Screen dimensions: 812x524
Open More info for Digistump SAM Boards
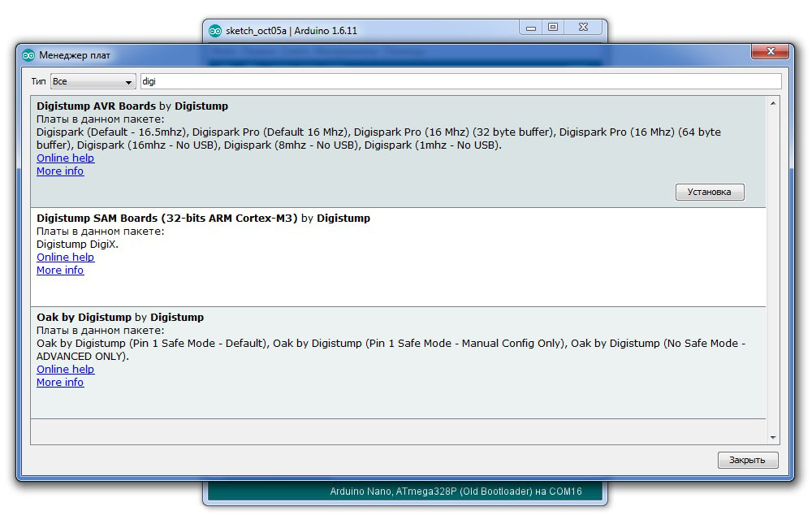tap(60, 271)
